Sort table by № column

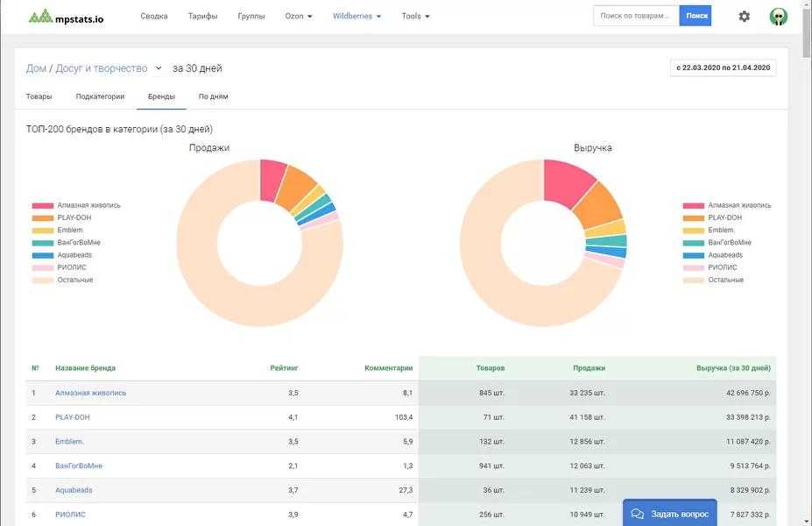(x=35, y=368)
